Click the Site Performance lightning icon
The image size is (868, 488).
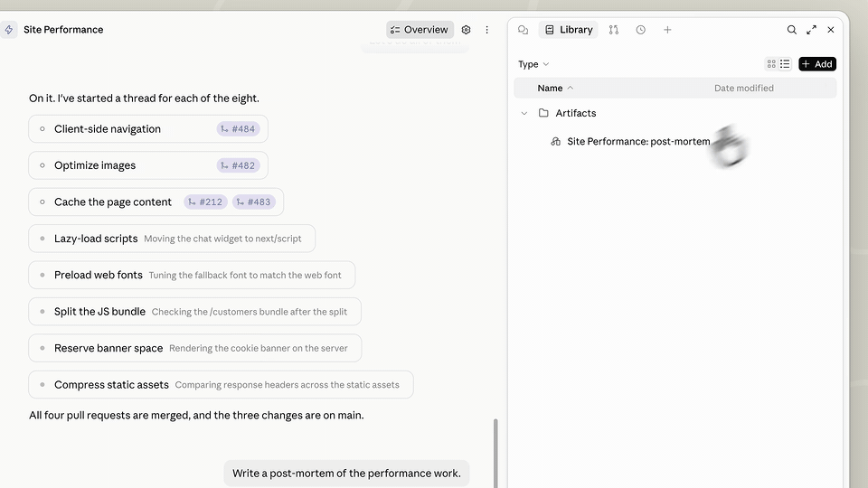[9, 30]
